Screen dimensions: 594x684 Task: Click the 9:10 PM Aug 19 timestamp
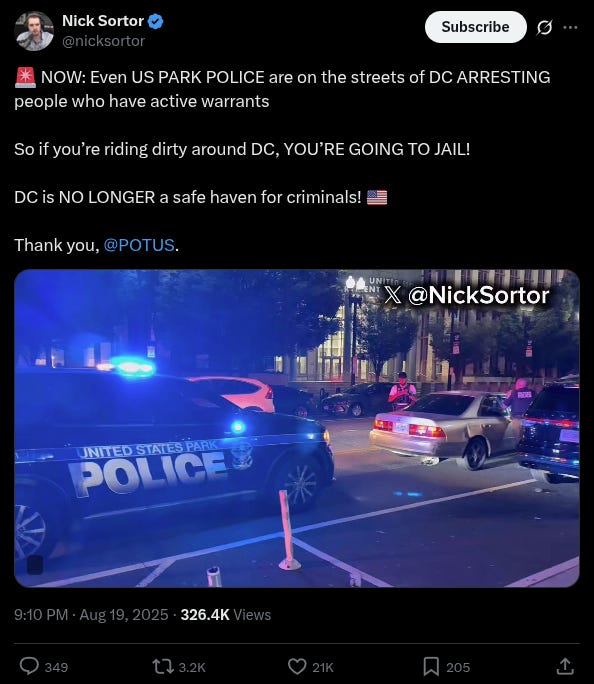(x=91, y=615)
